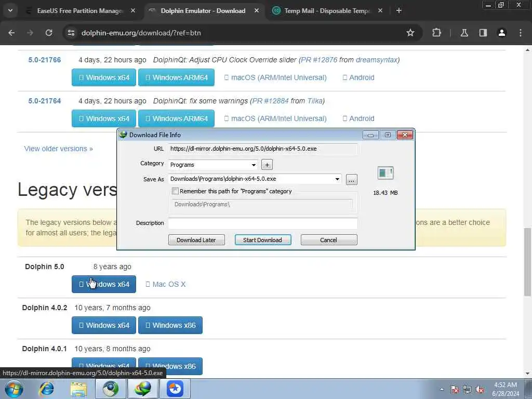Open PR #12884 link
Image resolution: width=532 pixels, height=399 pixels.
270,101
